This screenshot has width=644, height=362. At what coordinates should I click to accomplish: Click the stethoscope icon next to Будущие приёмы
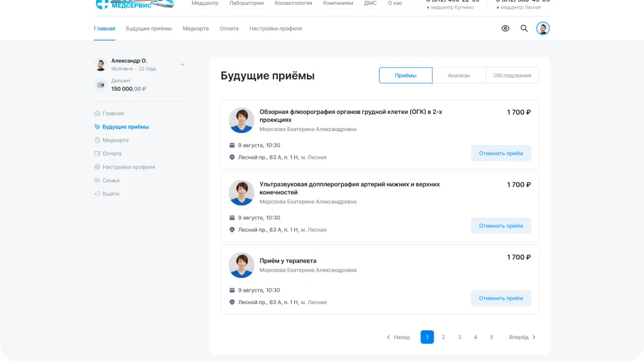[x=97, y=127]
